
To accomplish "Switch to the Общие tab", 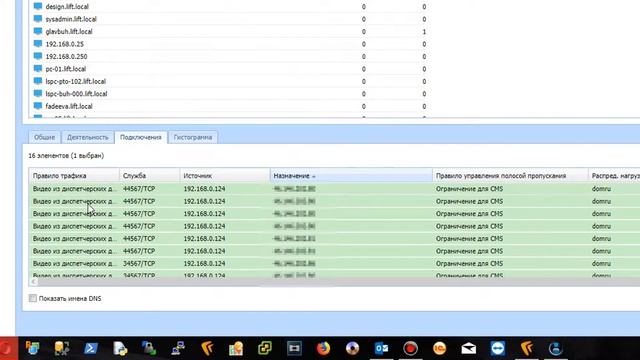I will tap(44, 138).
